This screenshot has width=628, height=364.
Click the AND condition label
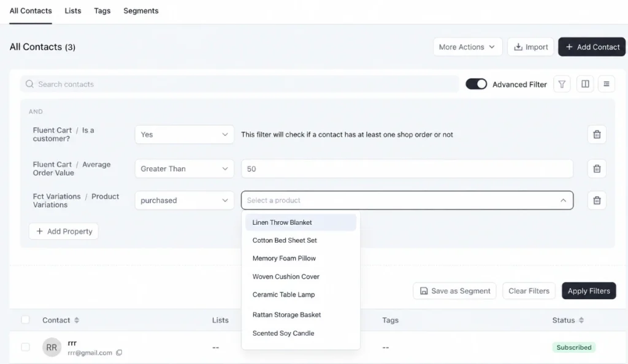click(x=36, y=112)
